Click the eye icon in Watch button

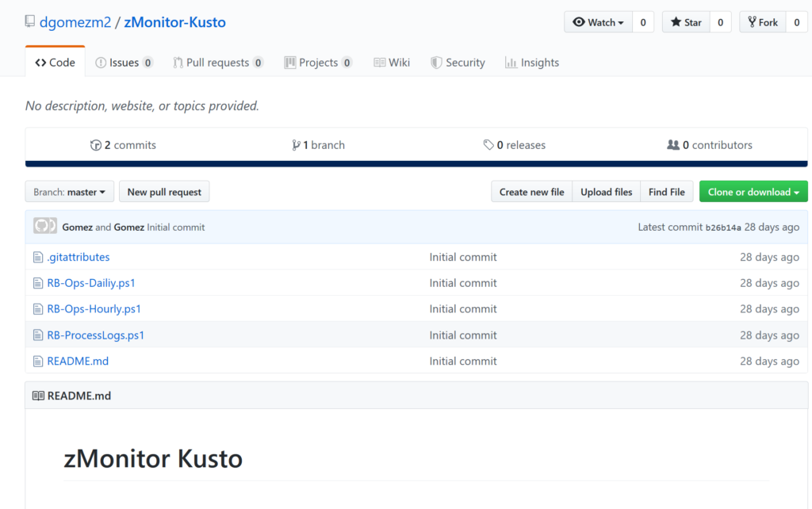tap(578, 22)
